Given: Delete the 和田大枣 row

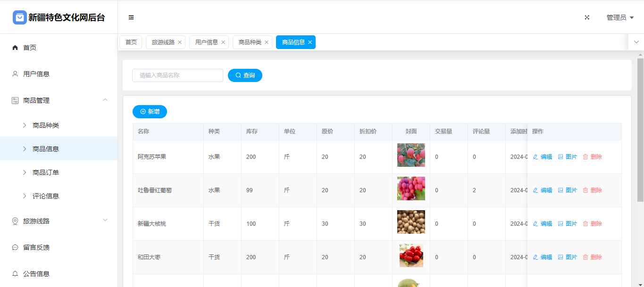Looking at the screenshot, I should point(593,257).
